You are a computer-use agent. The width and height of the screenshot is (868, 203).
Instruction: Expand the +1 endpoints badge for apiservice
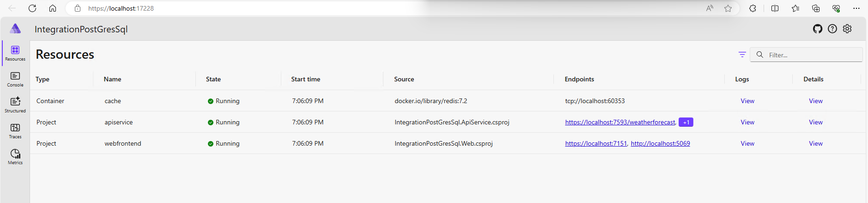686,123
